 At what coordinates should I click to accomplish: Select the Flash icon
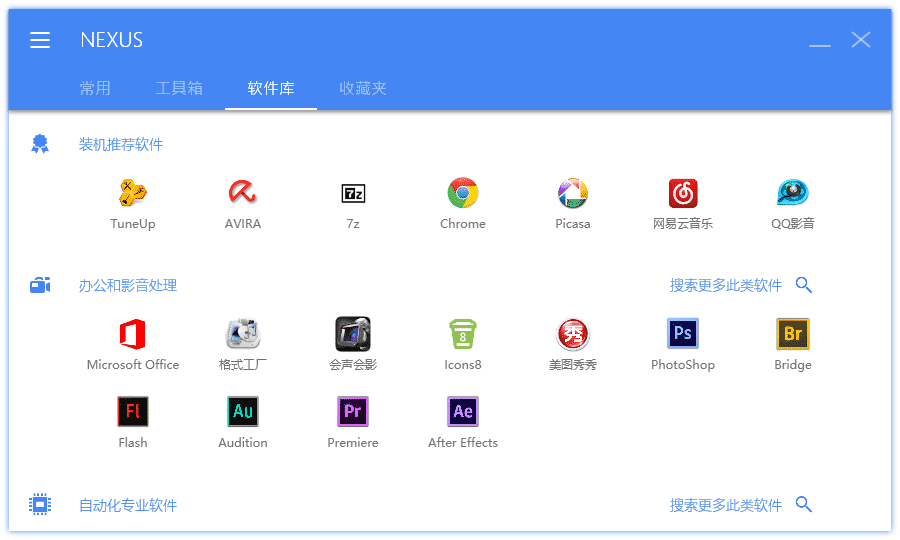(133, 411)
